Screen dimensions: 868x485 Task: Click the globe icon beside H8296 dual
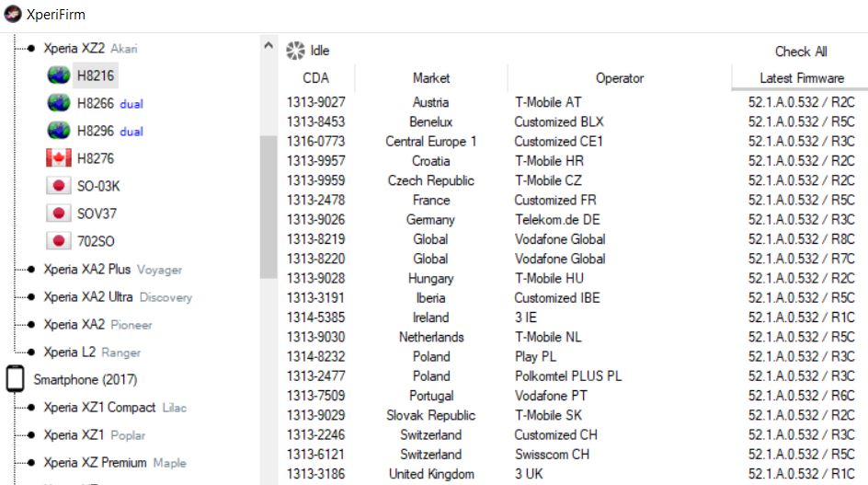pos(59,131)
